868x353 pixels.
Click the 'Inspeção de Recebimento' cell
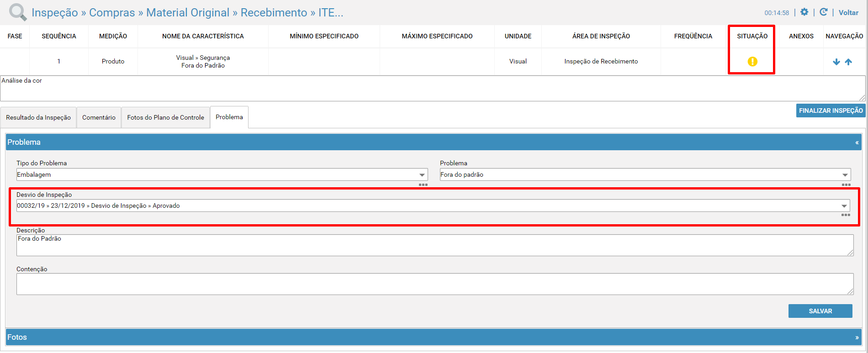point(601,61)
